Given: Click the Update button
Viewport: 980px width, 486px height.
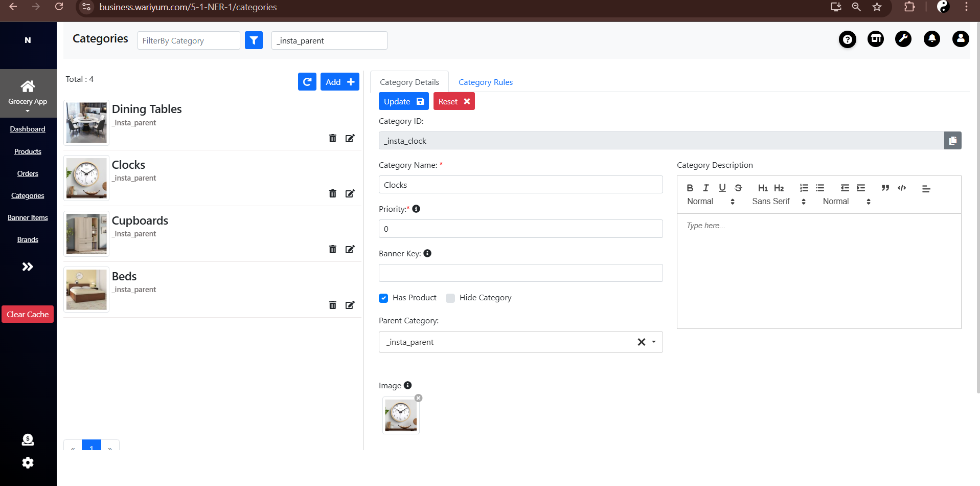Looking at the screenshot, I should (x=403, y=101).
